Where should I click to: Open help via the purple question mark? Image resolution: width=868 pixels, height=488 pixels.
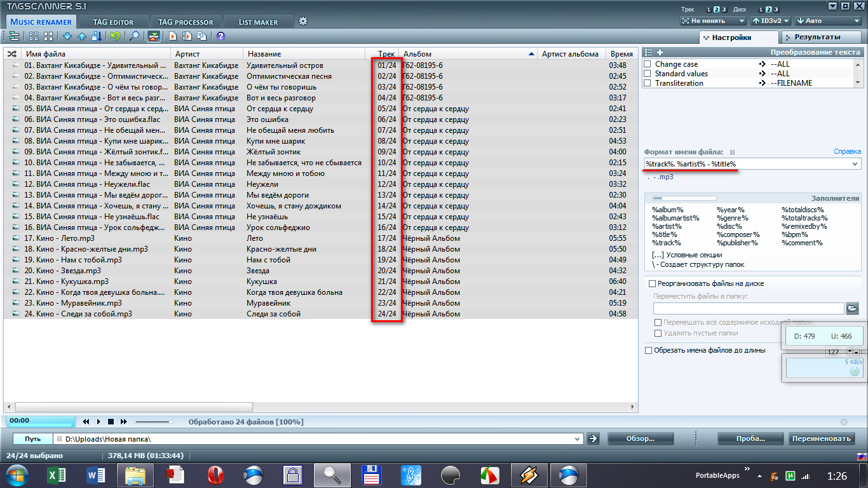pyautogui.click(x=220, y=36)
